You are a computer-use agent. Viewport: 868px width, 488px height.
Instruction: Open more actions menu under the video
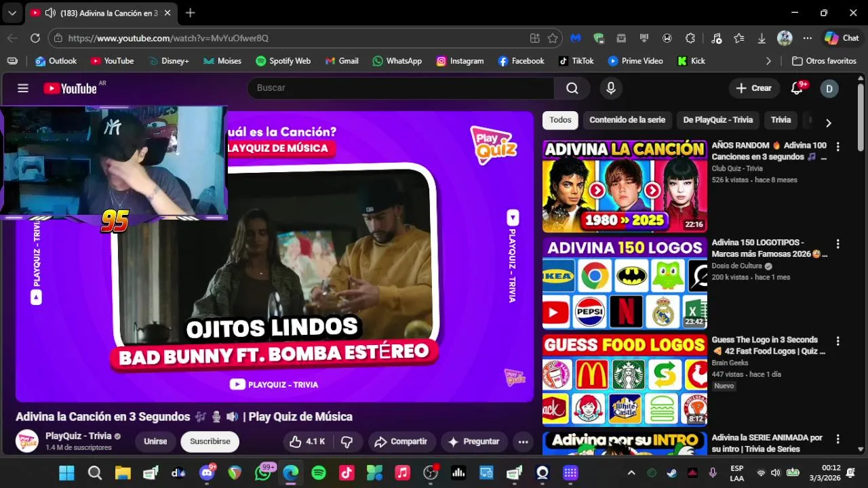[x=523, y=442]
